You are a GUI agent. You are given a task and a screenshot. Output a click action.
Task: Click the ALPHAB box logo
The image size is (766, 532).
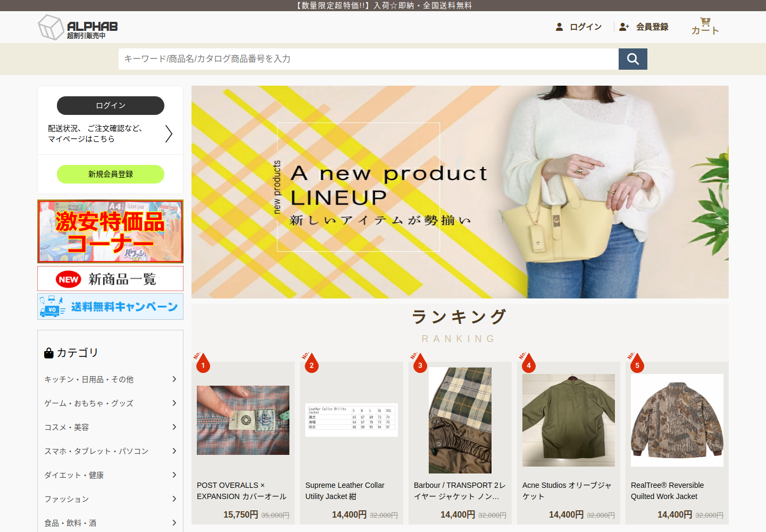pyautogui.click(x=51, y=27)
